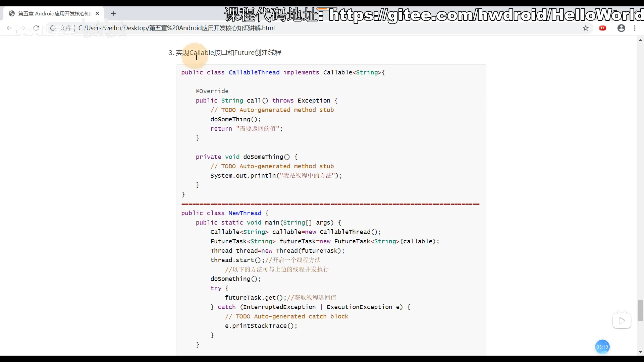This screenshot has height=362, width=644.
Task: Select the 第五章 Android应用开发核心知 tab
Action: [x=54, y=13]
